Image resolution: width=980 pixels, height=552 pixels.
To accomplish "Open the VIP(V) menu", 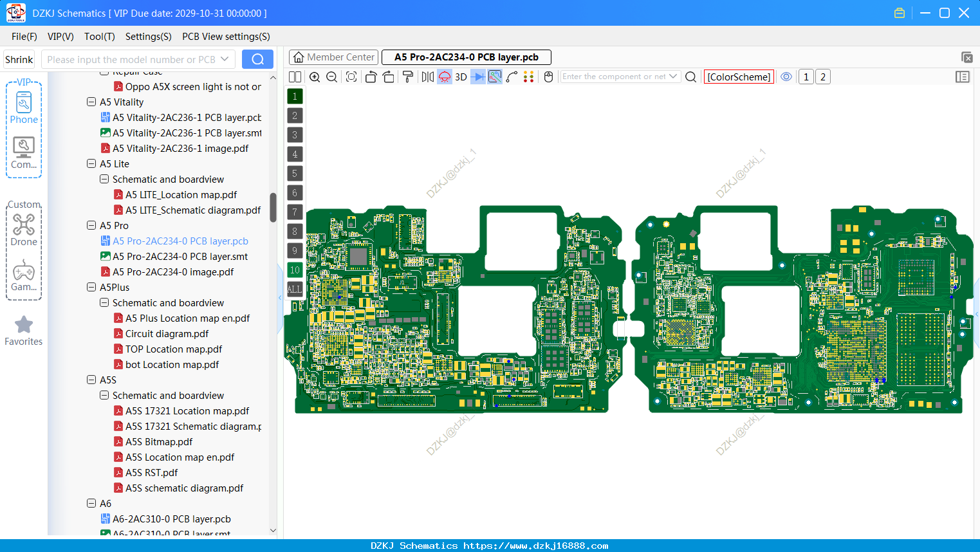I will 60,37.
